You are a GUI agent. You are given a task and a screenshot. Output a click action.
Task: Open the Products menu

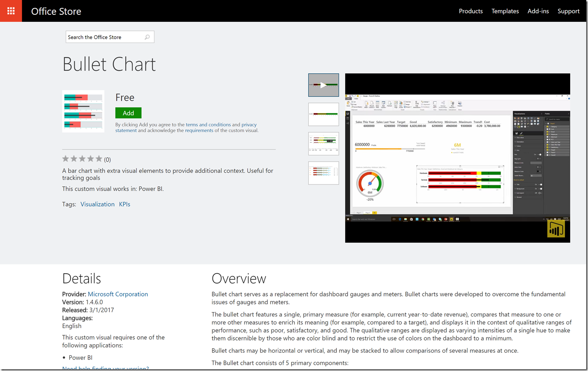coord(471,11)
